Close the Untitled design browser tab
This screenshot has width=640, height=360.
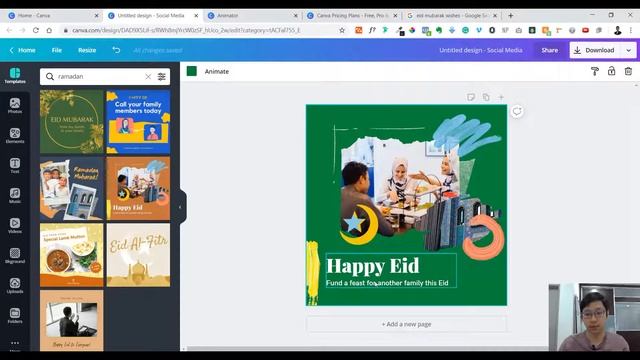tap(196, 16)
